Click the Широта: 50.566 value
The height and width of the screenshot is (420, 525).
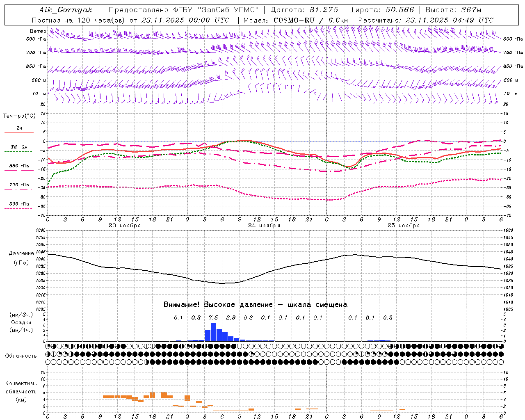[x=381, y=10]
